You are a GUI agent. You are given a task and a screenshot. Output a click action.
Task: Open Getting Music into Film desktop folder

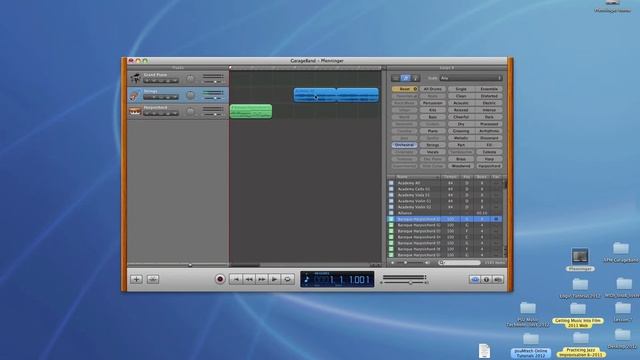coord(578,315)
